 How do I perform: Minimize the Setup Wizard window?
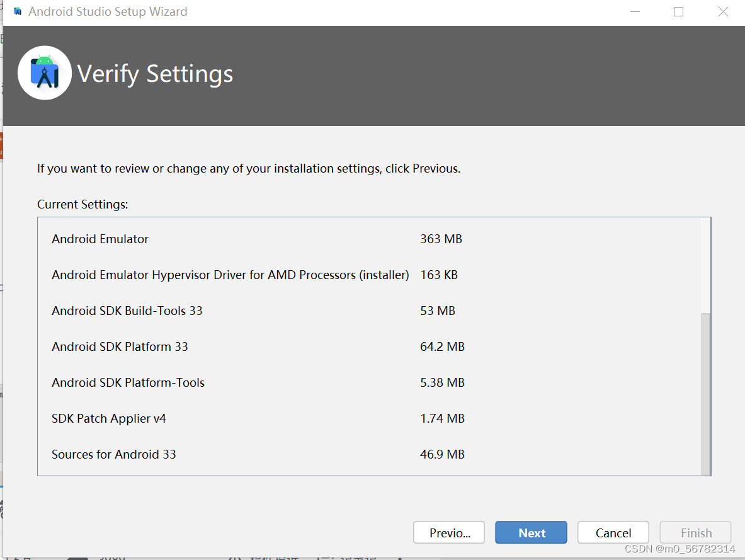[x=635, y=11]
